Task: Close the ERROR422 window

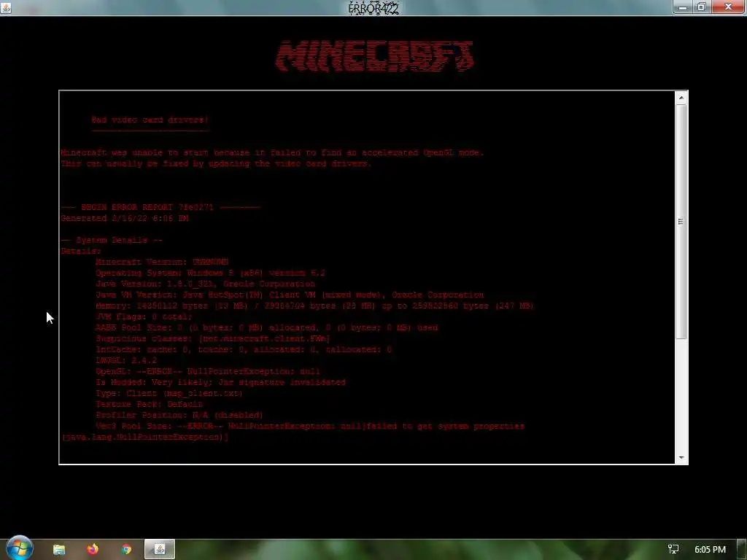Action: (x=728, y=7)
